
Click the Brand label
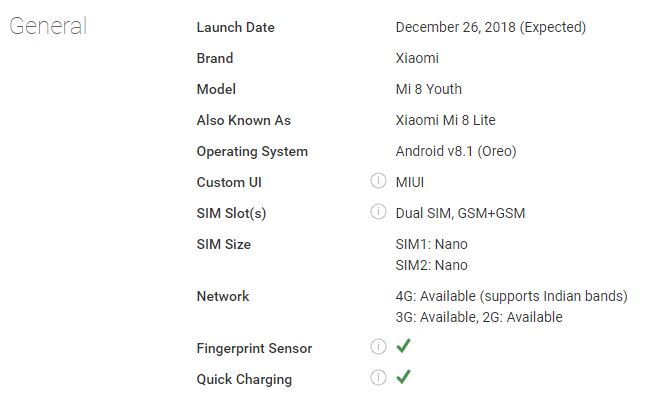(x=215, y=58)
